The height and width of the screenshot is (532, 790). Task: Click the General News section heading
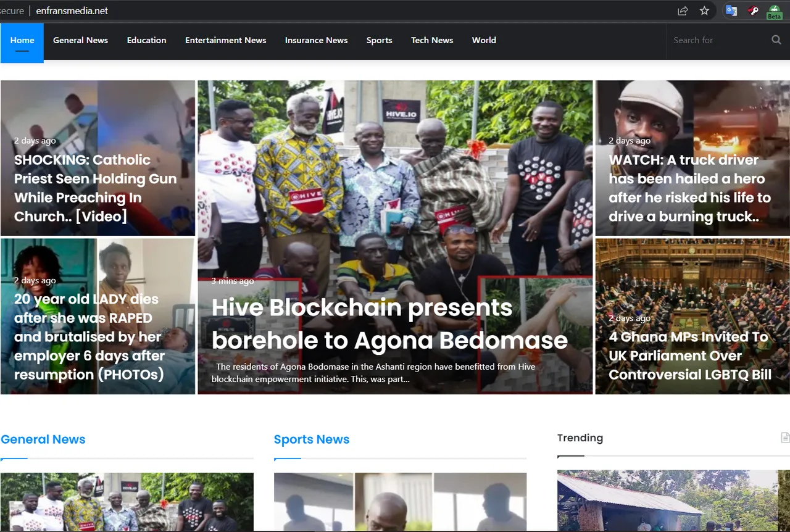(43, 439)
